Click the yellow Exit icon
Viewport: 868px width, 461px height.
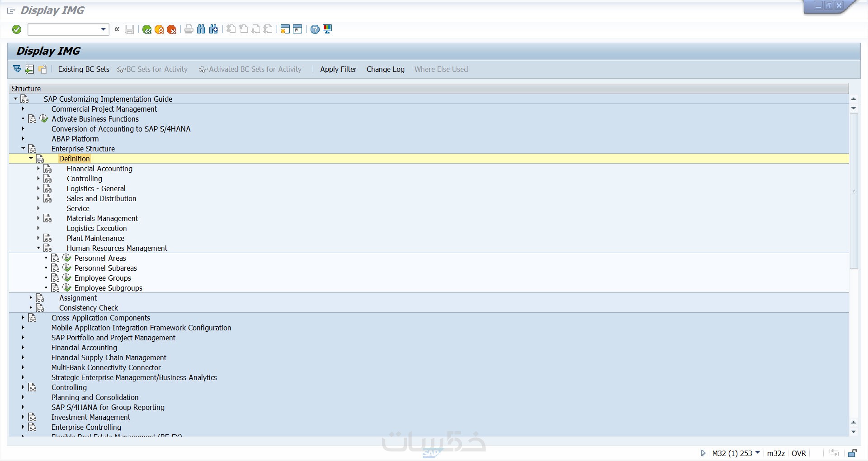coord(159,29)
